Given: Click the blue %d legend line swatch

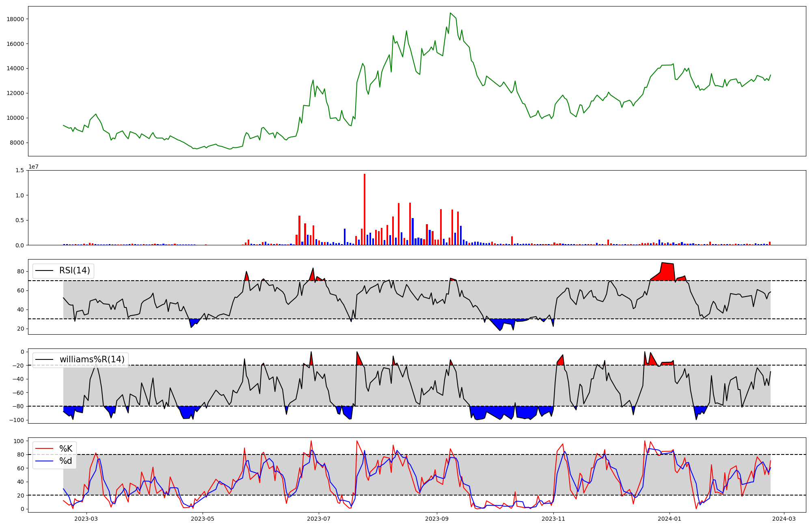Looking at the screenshot, I should pos(45,461).
